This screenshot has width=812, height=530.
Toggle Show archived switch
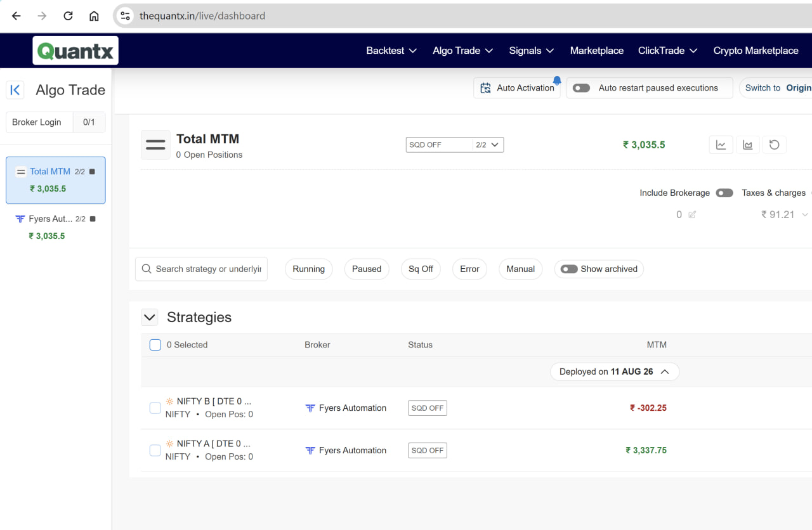(x=569, y=269)
